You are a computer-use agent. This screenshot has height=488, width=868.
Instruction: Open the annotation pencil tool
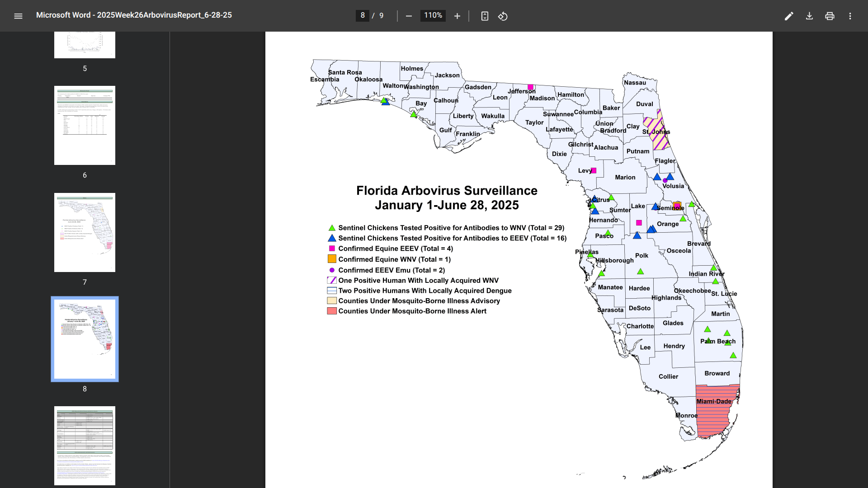point(789,16)
